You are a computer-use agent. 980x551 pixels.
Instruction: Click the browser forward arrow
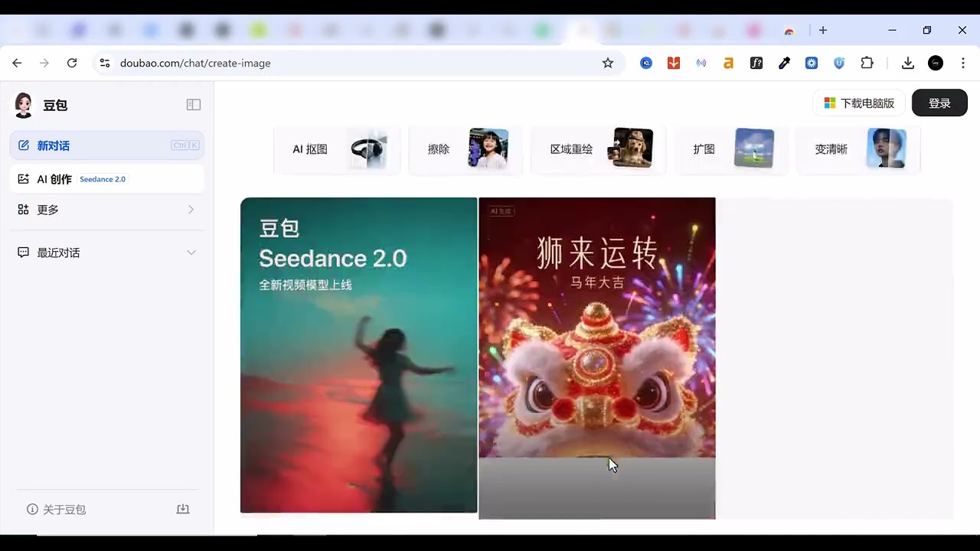point(44,63)
